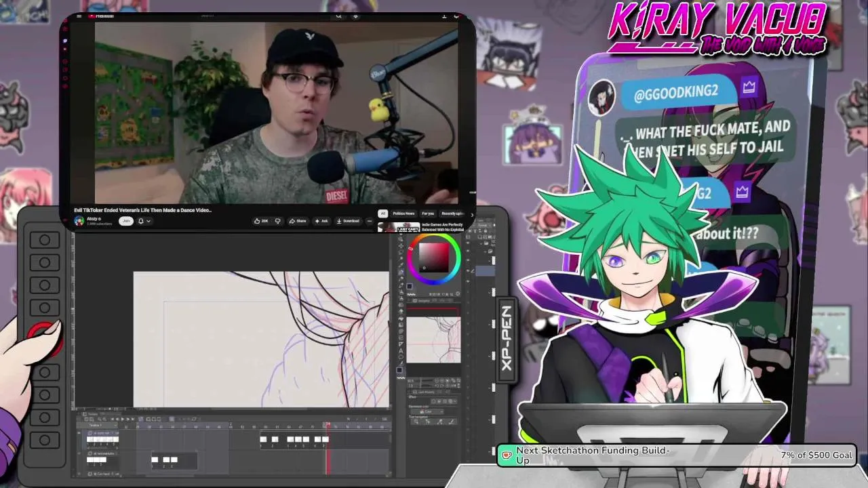Select the Text tool in Clip Studio toolbar
This screenshot has height=488, width=868.
pos(401,350)
